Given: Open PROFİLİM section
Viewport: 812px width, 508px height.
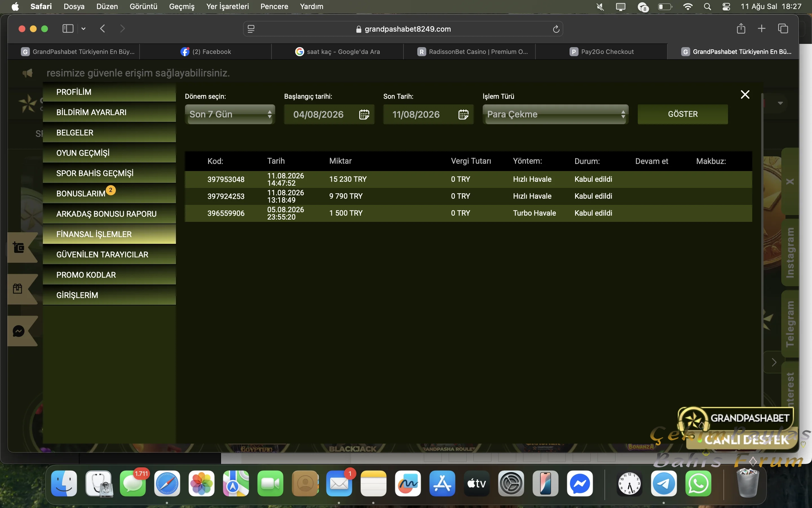Looking at the screenshot, I should pos(109,92).
